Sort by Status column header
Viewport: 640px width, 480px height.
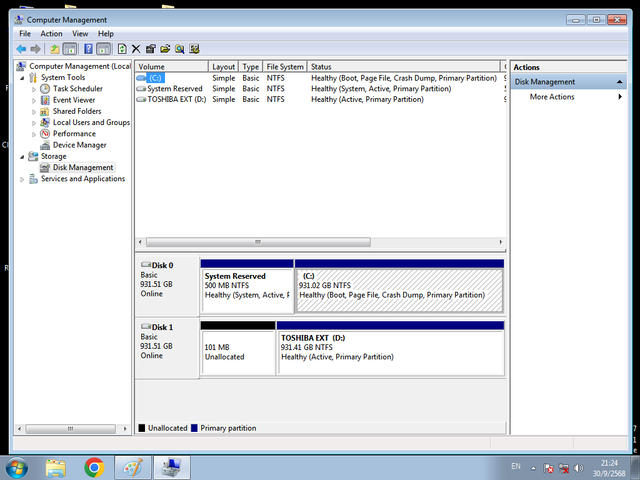[403, 67]
